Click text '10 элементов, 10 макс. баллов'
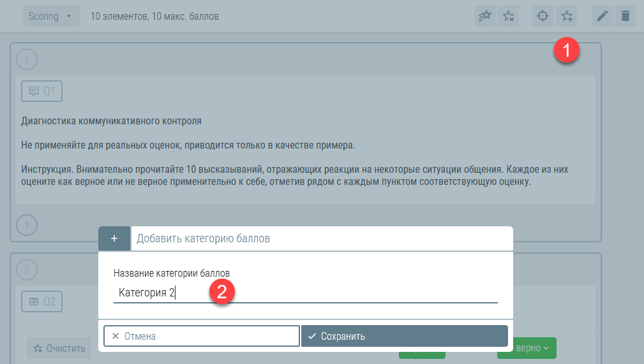This screenshot has width=644, height=364. pos(154,17)
